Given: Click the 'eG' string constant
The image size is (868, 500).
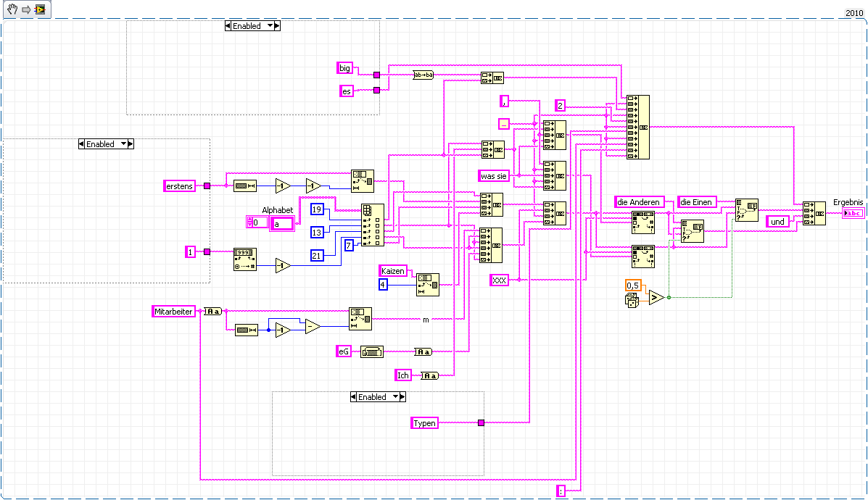Looking at the screenshot, I should click(x=344, y=351).
